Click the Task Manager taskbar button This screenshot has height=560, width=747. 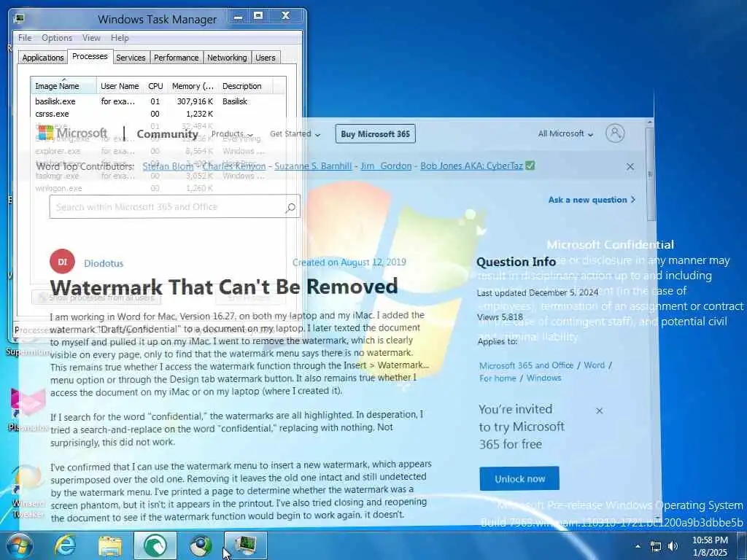[x=246, y=545]
